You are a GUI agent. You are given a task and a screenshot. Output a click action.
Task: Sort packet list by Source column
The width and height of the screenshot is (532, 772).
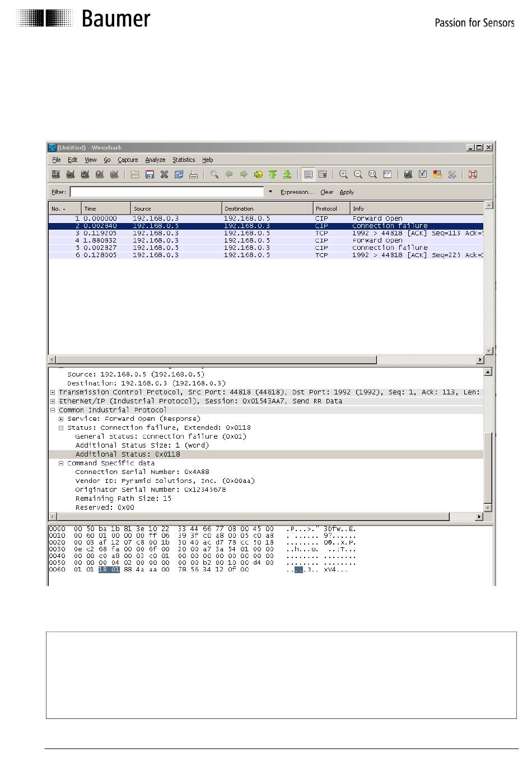(x=176, y=208)
